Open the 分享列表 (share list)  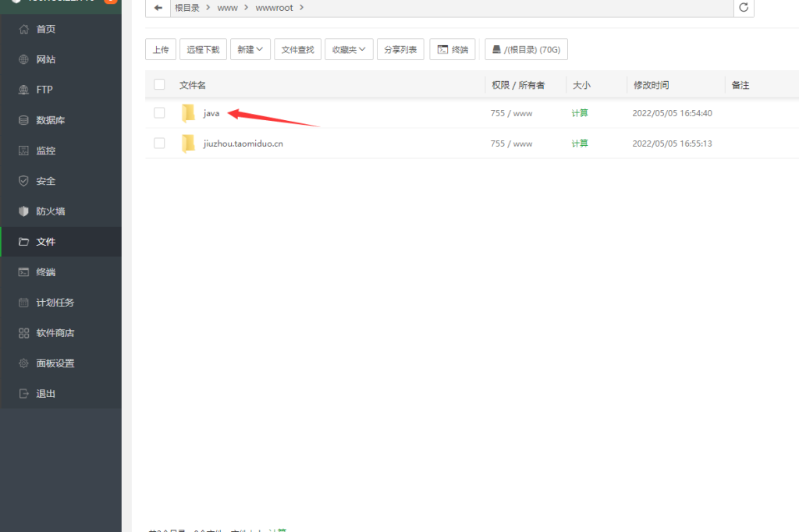[x=400, y=49]
